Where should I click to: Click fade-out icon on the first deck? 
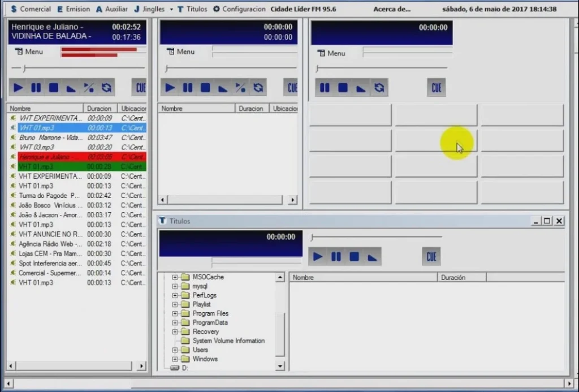(71, 88)
